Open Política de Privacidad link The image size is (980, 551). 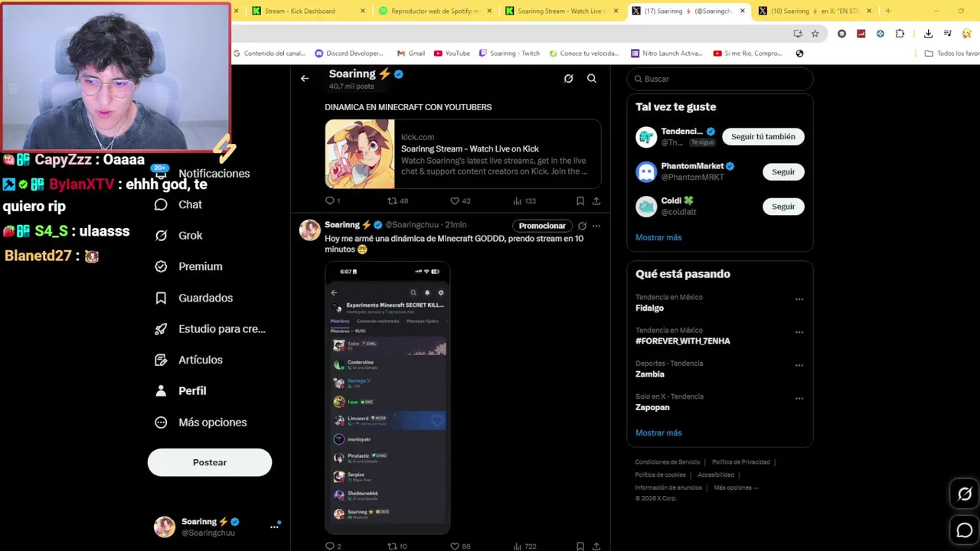point(741,462)
